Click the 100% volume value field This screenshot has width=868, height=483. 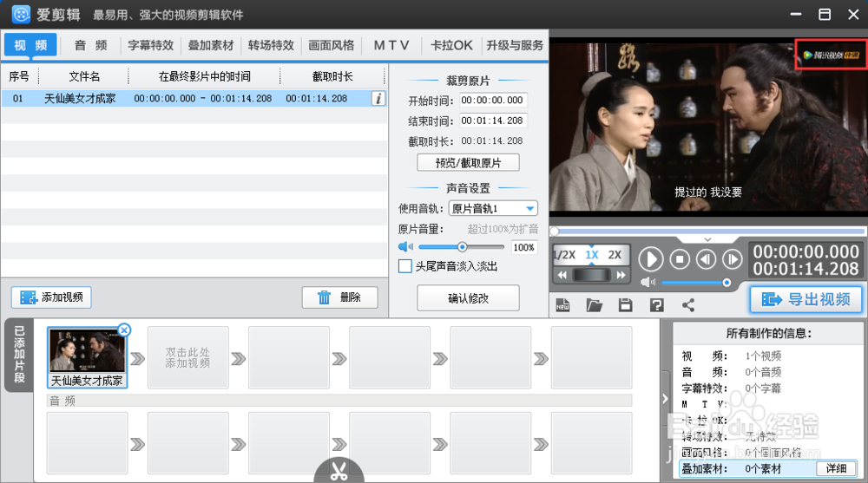[523, 247]
